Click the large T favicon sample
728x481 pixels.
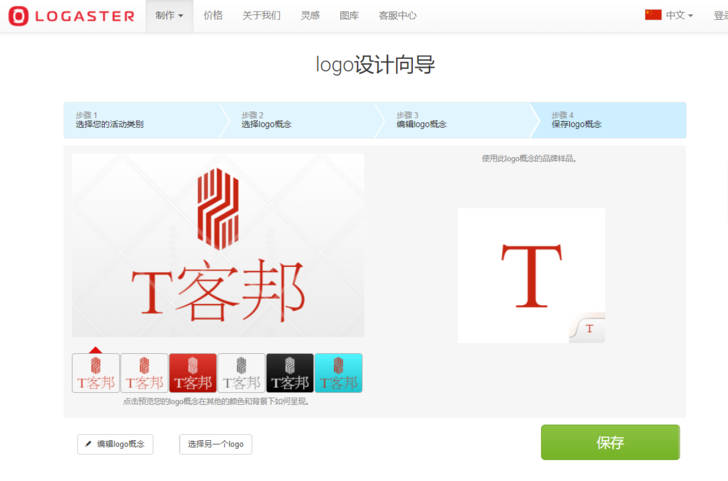tap(532, 276)
